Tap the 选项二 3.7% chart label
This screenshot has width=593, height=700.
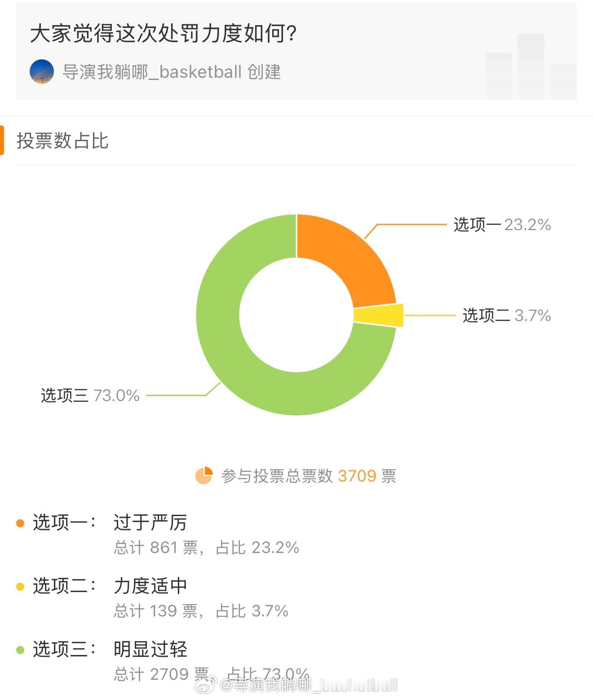pos(507,315)
